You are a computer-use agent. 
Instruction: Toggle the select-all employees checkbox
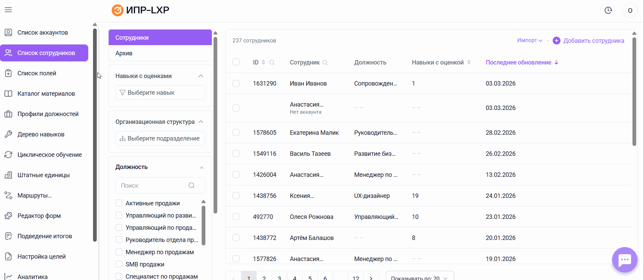236,62
